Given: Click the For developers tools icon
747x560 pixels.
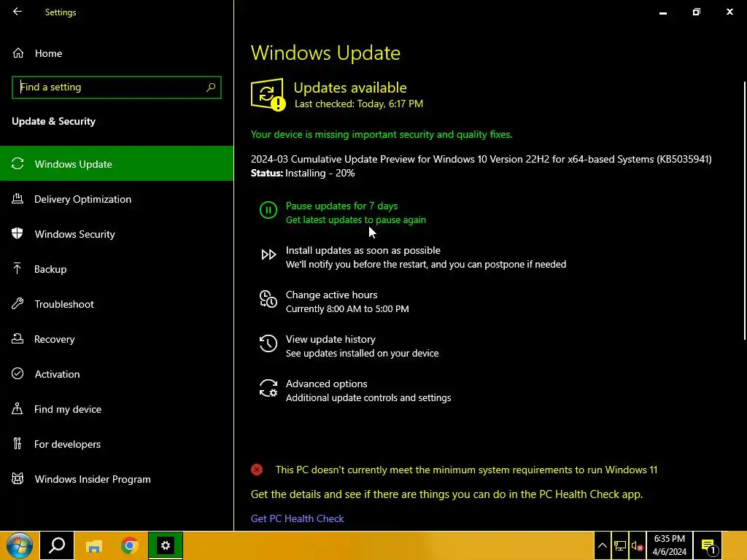Looking at the screenshot, I should click(18, 444).
